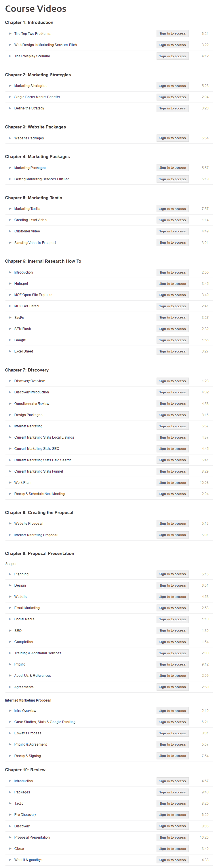Click play icon beside Social Media video

click(x=10, y=619)
